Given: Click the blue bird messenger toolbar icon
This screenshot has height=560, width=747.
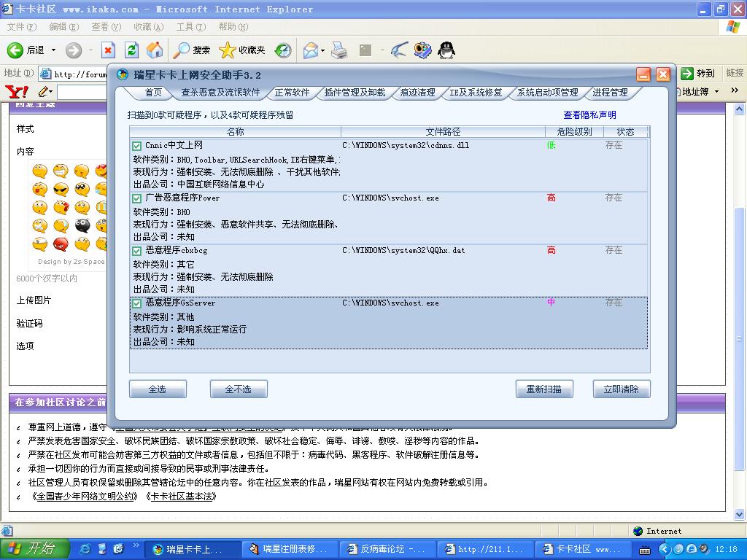Looking at the screenshot, I should [399, 50].
